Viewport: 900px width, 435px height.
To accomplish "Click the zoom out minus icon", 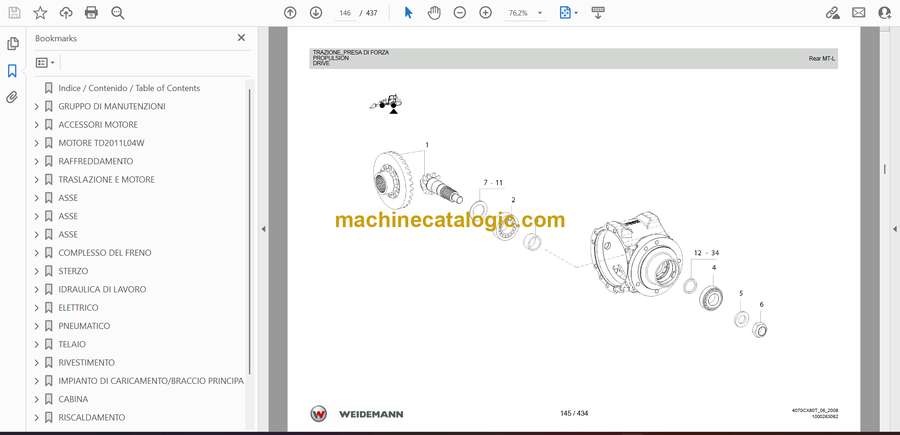I will click(460, 13).
